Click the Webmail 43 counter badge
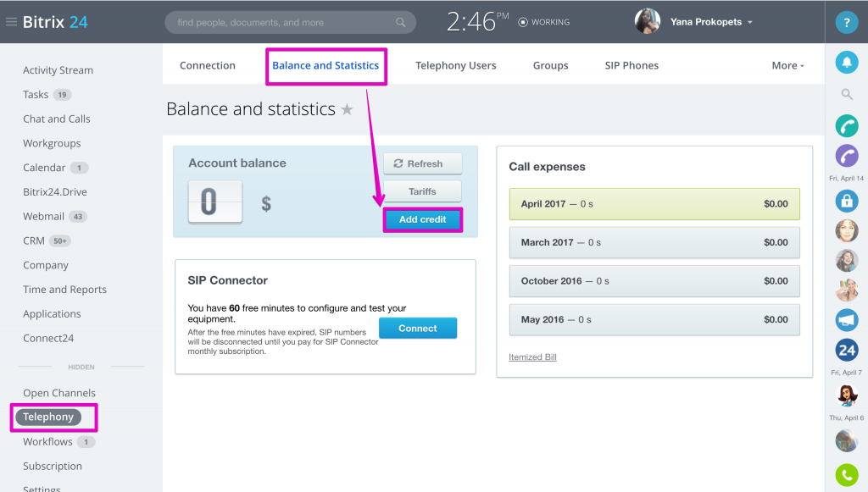This screenshot has width=868, height=492. click(x=78, y=217)
